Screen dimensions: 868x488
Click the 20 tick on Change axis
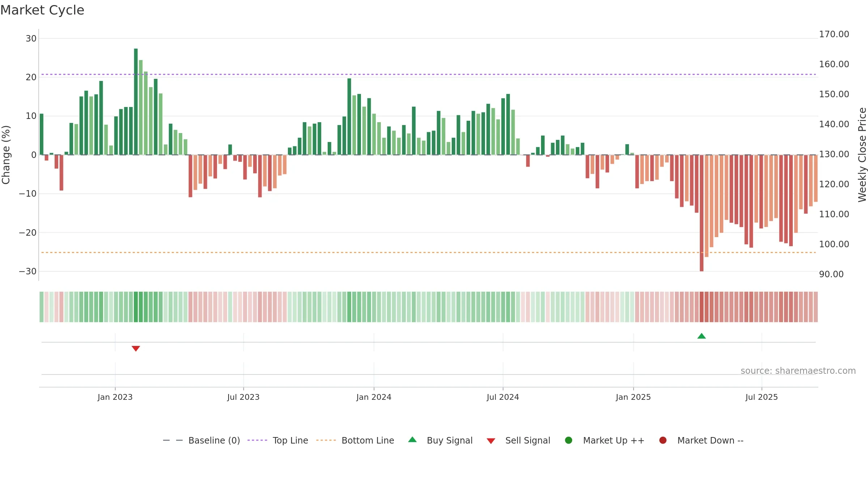(x=31, y=77)
